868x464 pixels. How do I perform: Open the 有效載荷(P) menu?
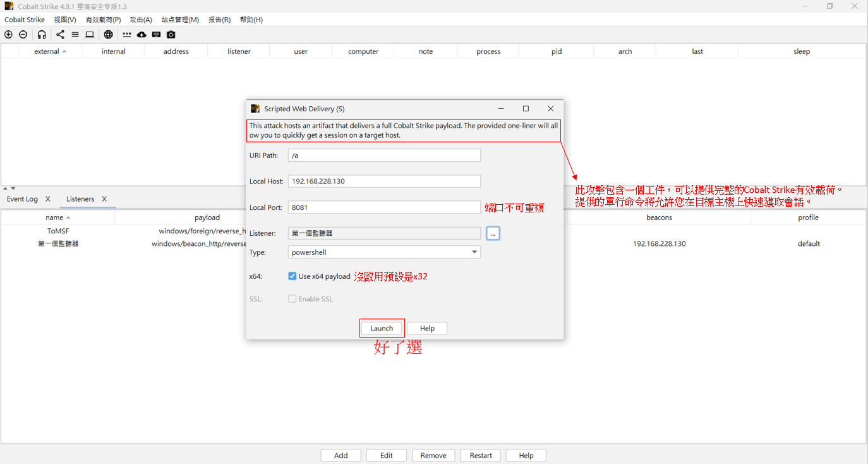(x=104, y=20)
